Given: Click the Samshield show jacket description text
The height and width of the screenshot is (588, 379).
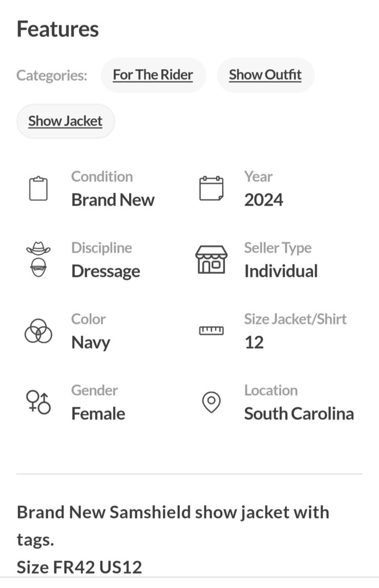Looking at the screenshot, I should (173, 513).
